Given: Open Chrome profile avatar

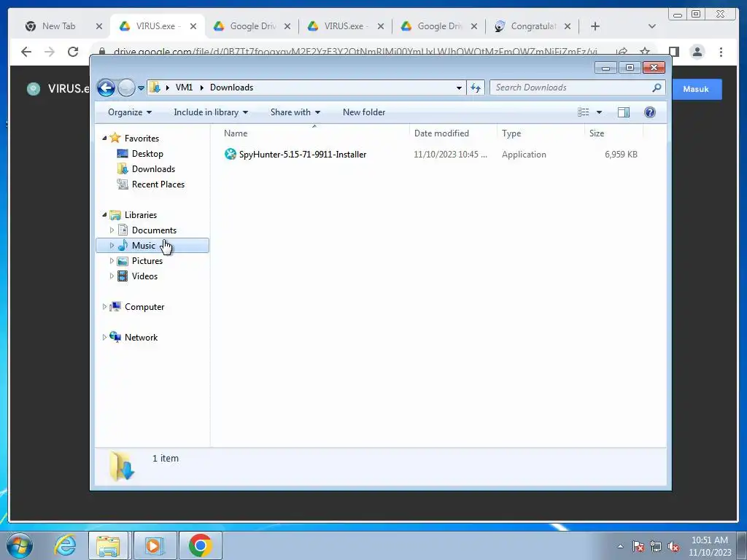Looking at the screenshot, I should coord(697,52).
